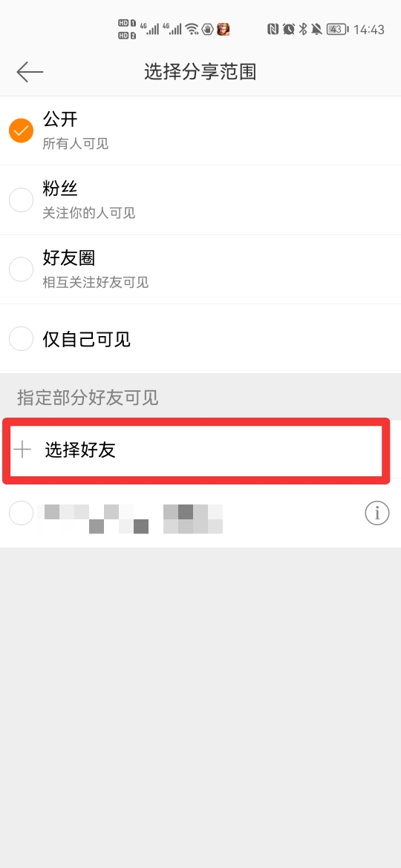Select the 仅自己可见 radio option
Screen dimensions: 401x868
21,338
